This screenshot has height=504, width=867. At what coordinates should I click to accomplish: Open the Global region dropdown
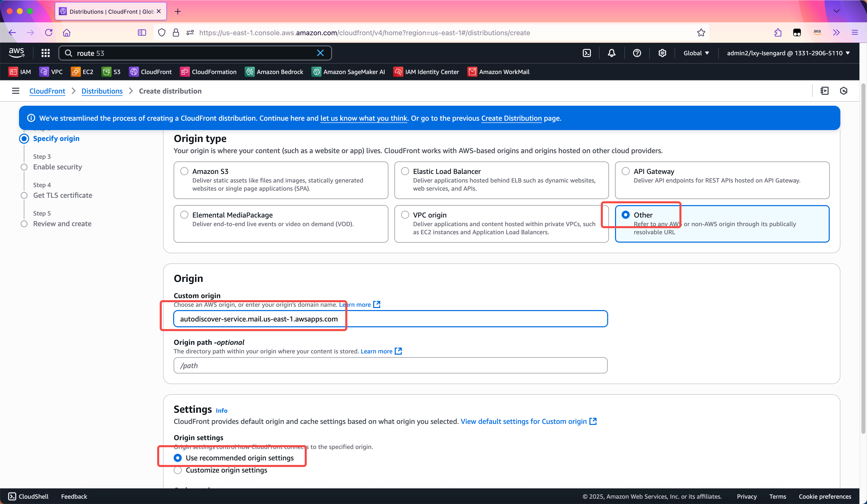point(696,53)
